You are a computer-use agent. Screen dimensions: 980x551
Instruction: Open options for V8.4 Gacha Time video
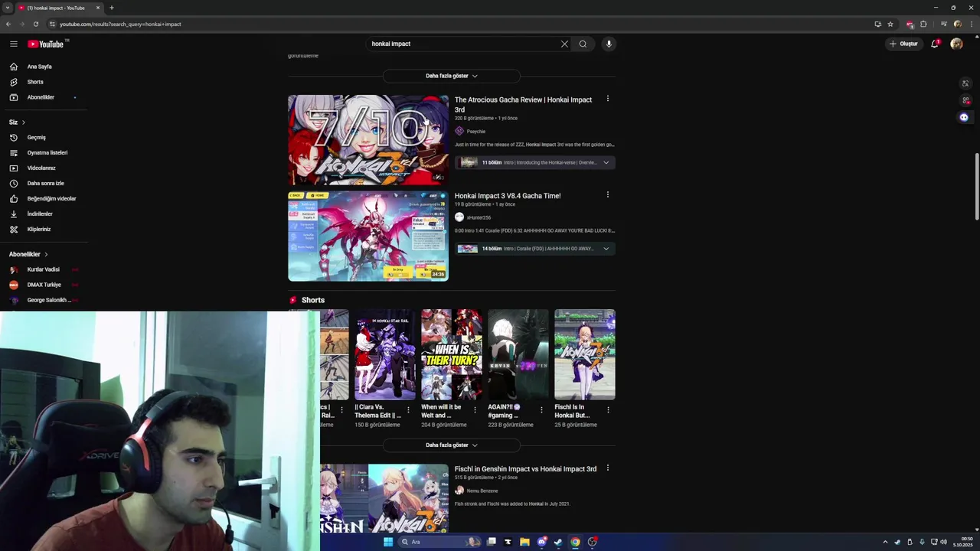(x=608, y=194)
